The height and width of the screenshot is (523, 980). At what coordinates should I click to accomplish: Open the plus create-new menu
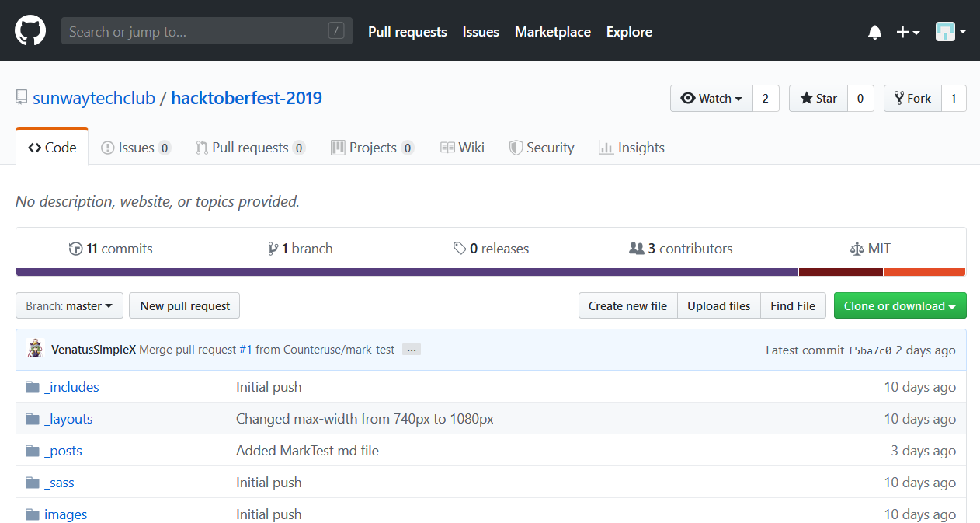908,32
